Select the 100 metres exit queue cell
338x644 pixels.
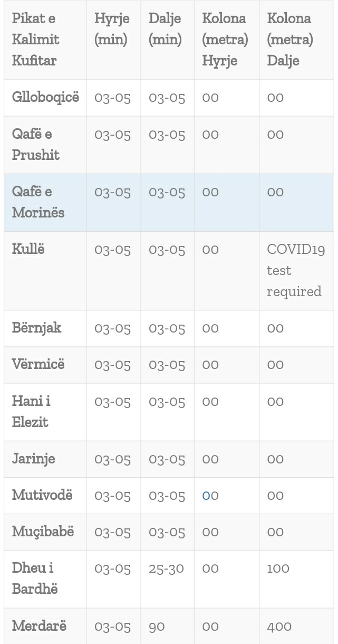[x=278, y=569]
